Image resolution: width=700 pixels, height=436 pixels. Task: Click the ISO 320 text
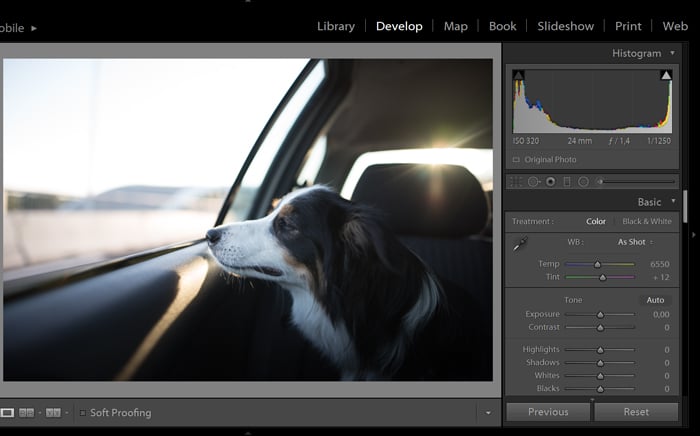pos(526,141)
